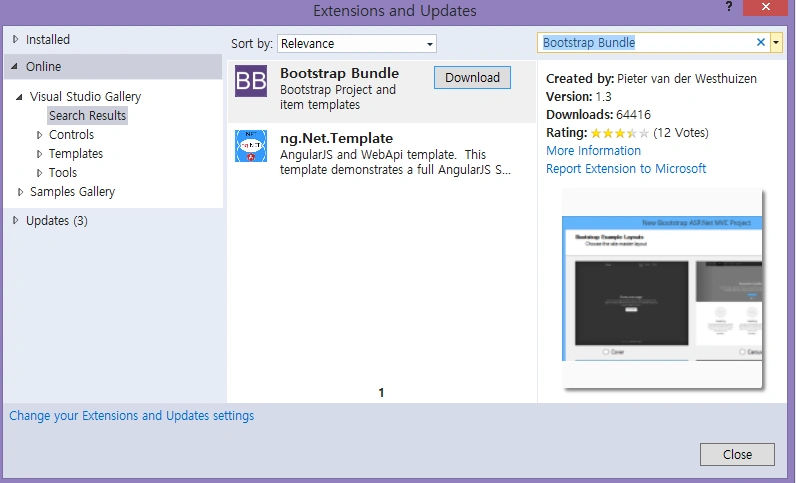Image resolution: width=796 pixels, height=483 pixels.
Task: Expand the Samples Gallery node
Action: 20,192
